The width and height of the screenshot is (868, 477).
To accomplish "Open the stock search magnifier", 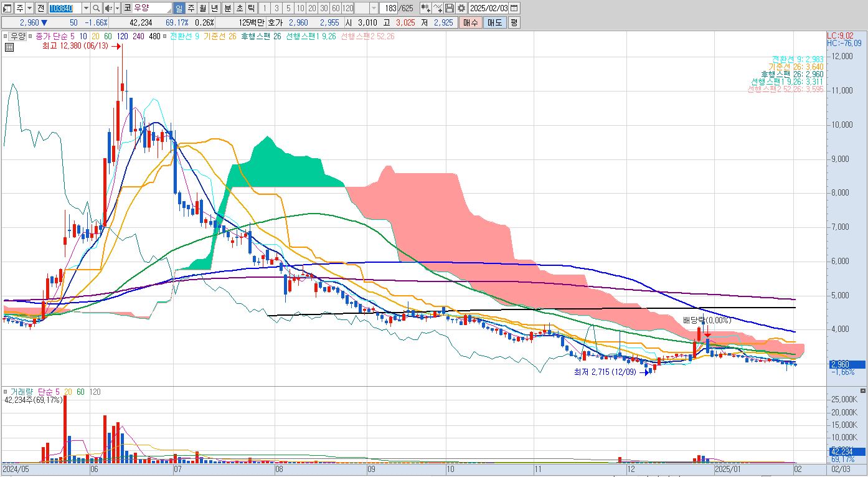I will (97, 8).
